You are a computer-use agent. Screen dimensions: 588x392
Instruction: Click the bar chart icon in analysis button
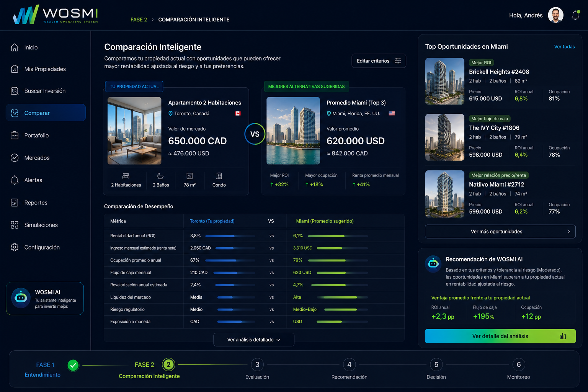tap(563, 336)
